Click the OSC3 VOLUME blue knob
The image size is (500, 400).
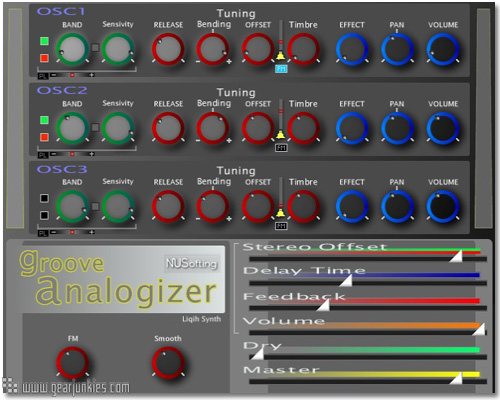click(443, 207)
